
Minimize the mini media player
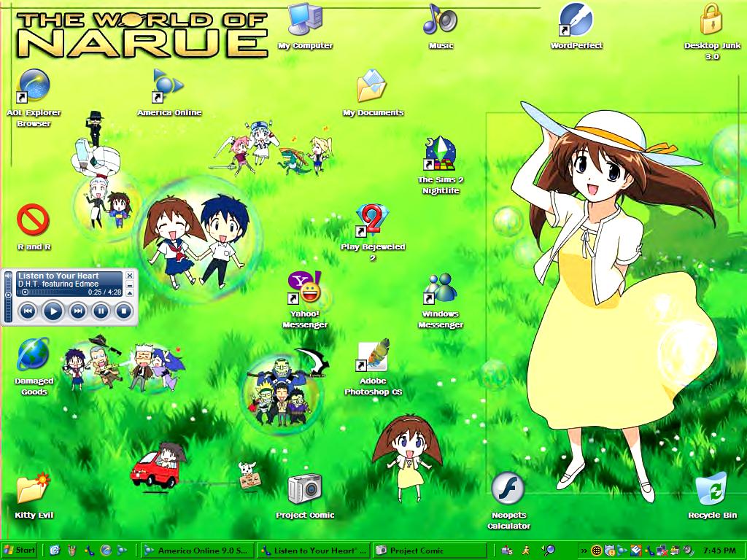(x=130, y=284)
